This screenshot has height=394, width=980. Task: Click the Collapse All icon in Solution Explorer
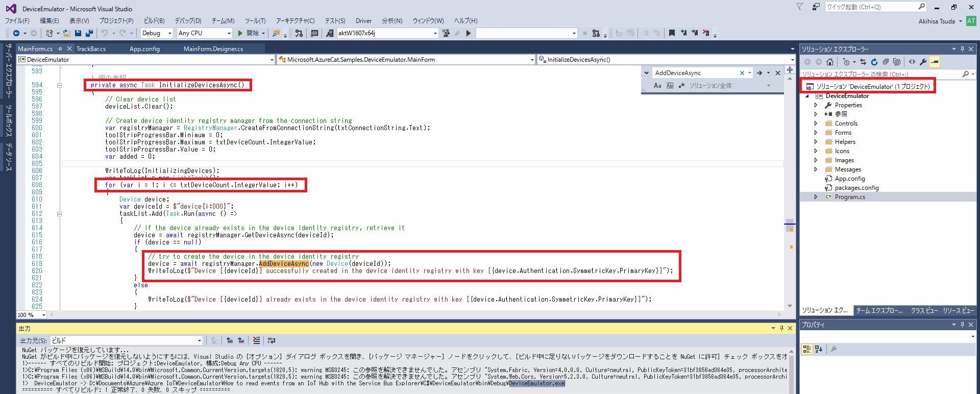click(886, 62)
